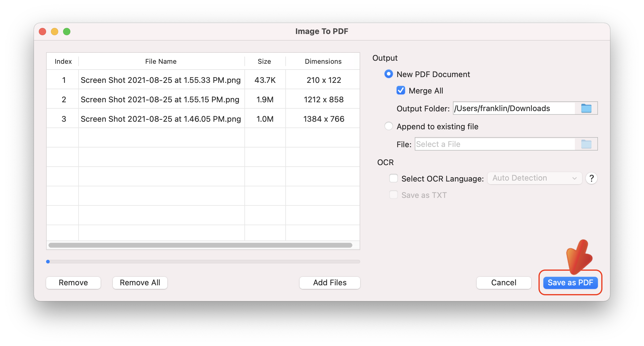
Task: Click the Remove All button
Action: [x=140, y=283]
